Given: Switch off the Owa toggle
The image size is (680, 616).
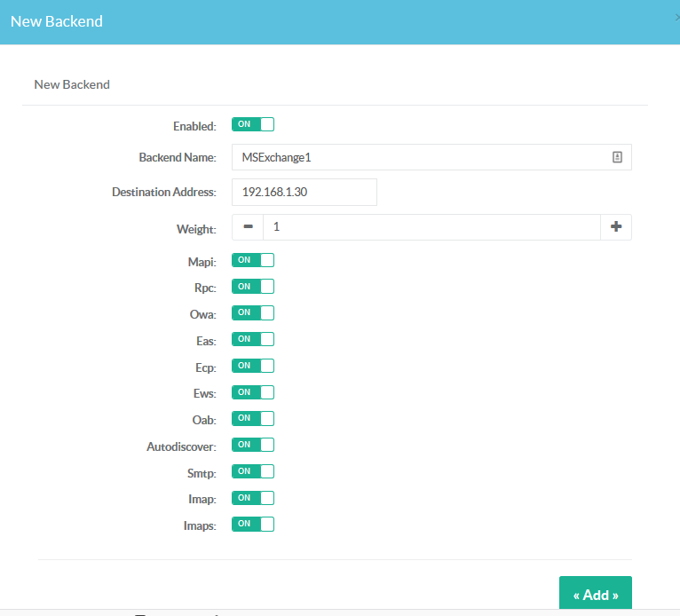Looking at the screenshot, I should pyautogui.click(x=253, y=312).
